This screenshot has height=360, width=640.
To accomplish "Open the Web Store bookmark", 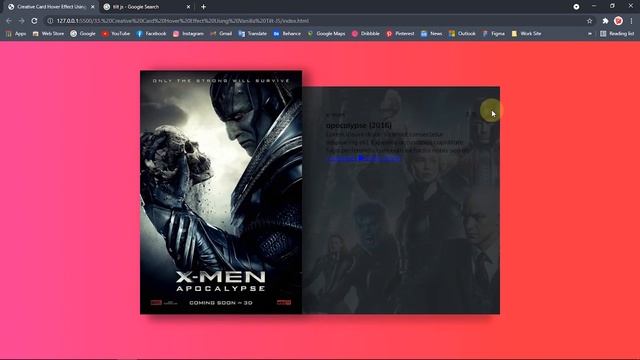I will (x=48, y=33).
